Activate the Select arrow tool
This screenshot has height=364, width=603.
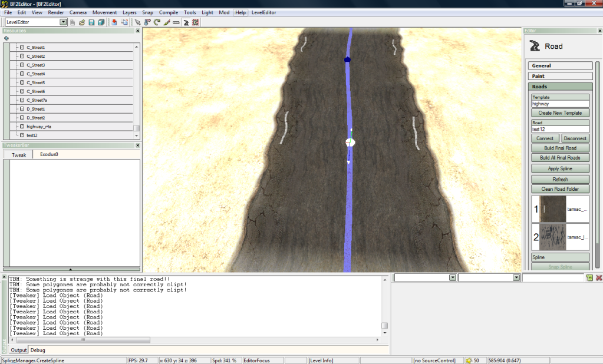(138, 22)
